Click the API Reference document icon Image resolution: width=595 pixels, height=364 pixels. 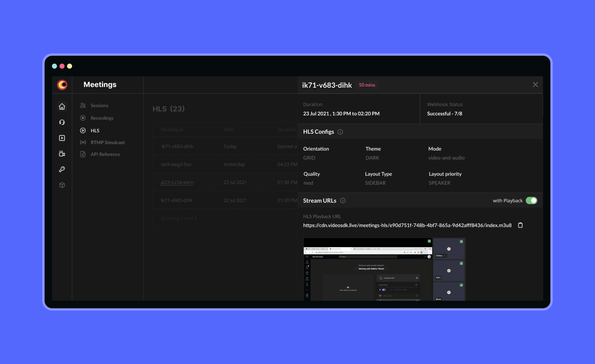click(83, 154)
